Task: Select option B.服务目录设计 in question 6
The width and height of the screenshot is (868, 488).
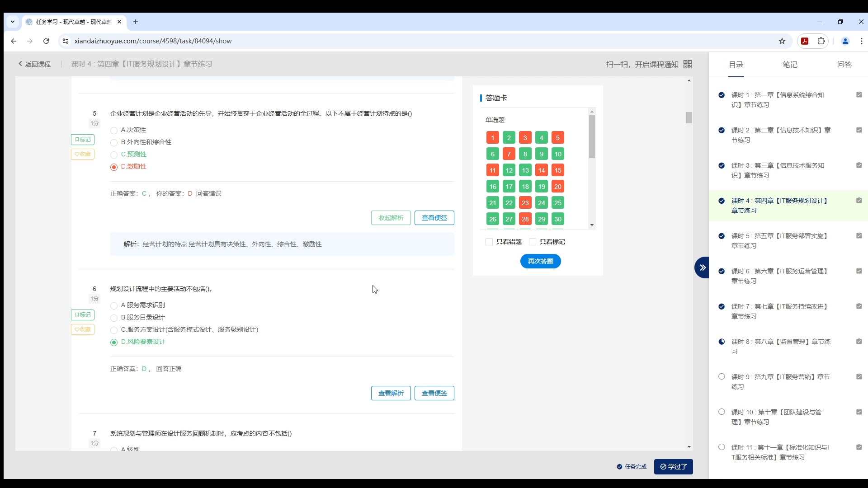Action: 114,318
